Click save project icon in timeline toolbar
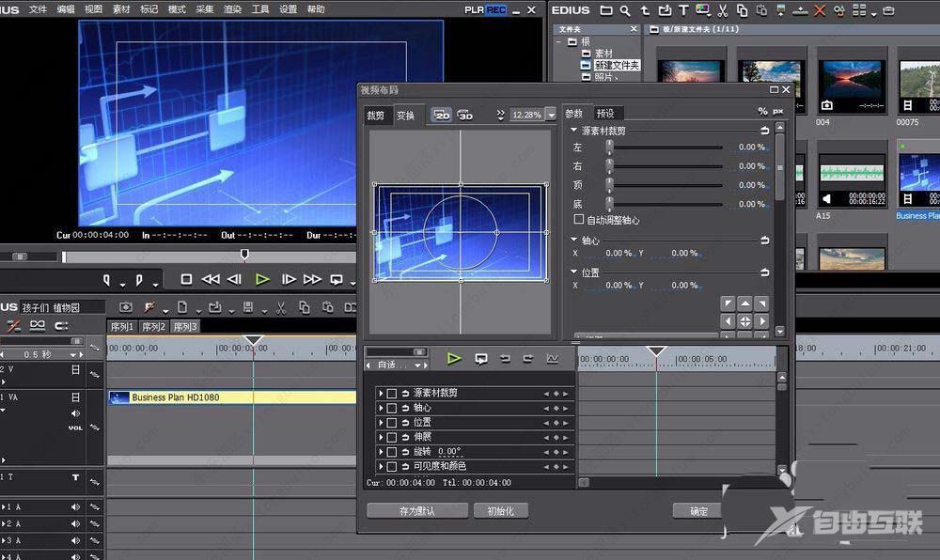The height and width of the screenshot is (560, 940). click(x=247, y=308)
